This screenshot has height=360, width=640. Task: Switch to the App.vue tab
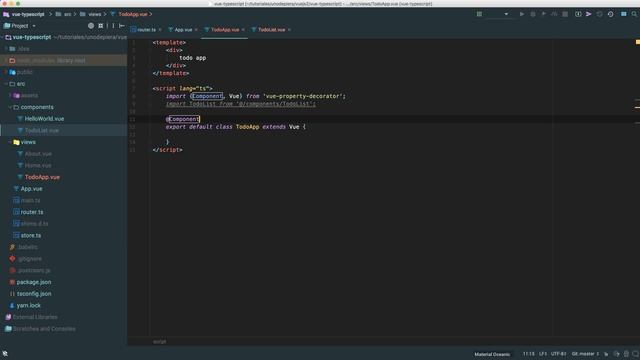point(183,30)
